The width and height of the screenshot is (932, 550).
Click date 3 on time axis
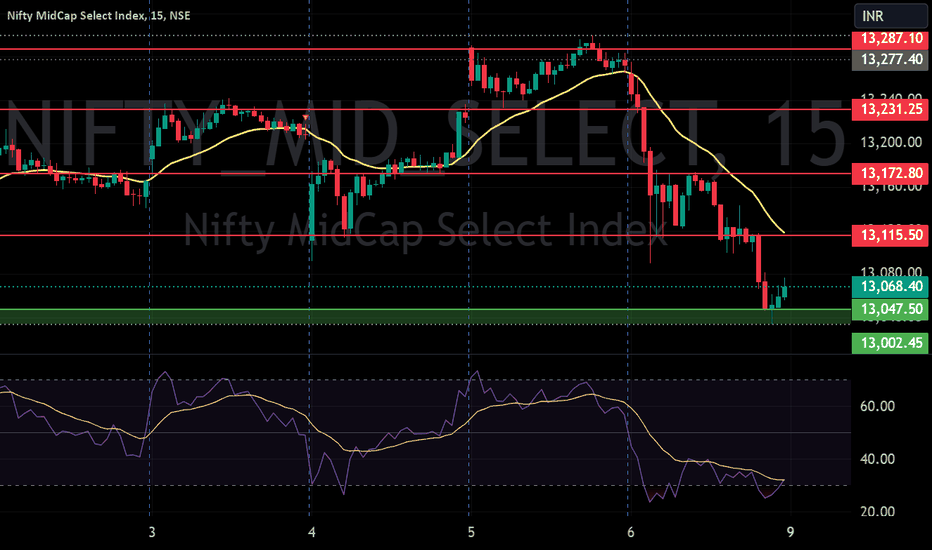[x=152, y=532]
